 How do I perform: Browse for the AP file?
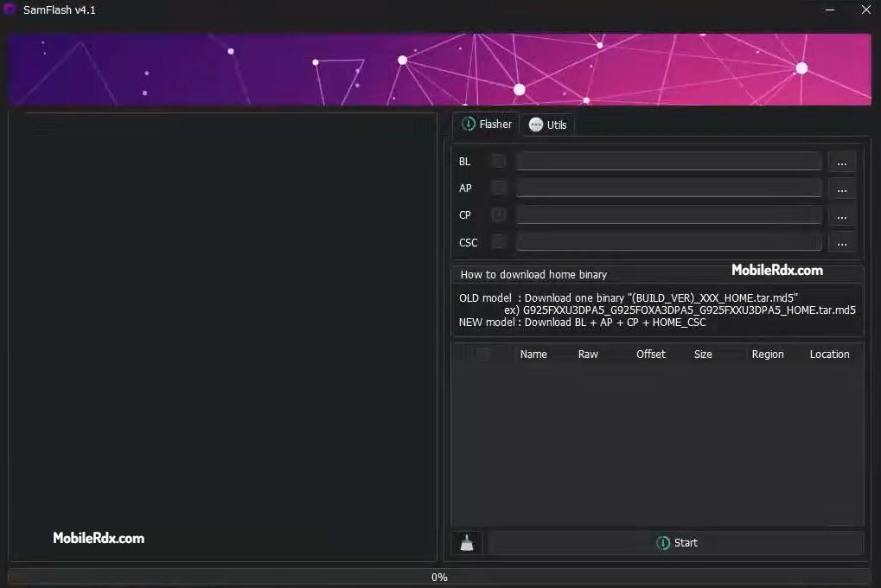(x=842, y=189)
